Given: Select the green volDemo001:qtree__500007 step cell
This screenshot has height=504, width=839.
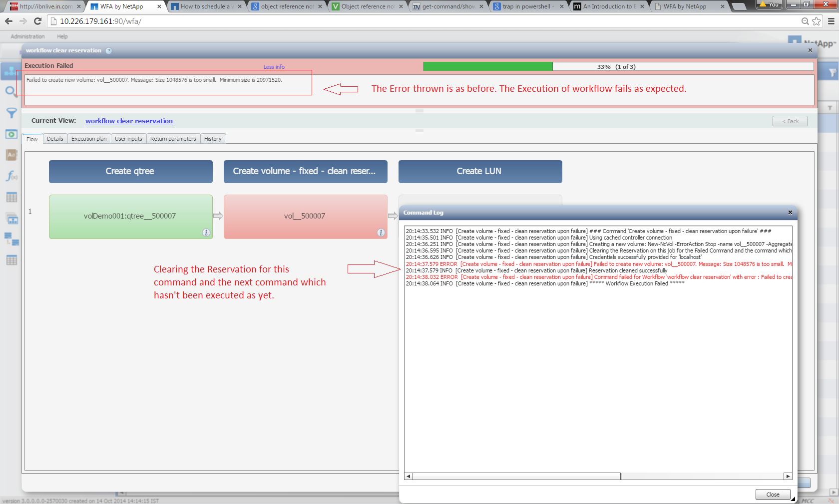Looking at the screenshot, I should 131,217.
